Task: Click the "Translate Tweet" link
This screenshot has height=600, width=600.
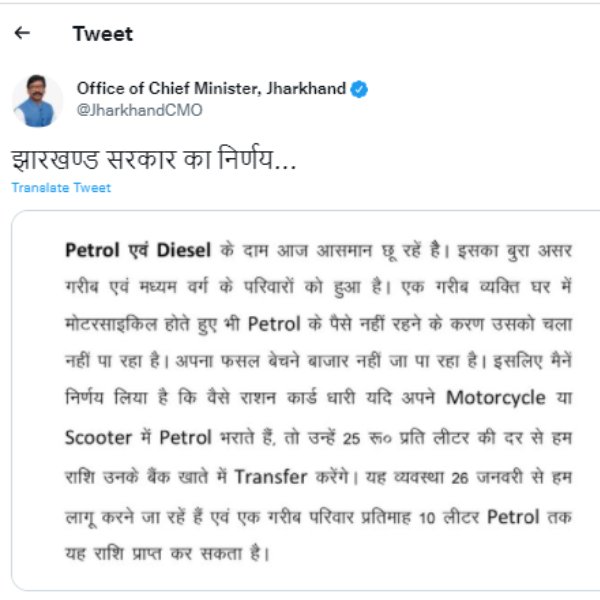Action: 61,187
